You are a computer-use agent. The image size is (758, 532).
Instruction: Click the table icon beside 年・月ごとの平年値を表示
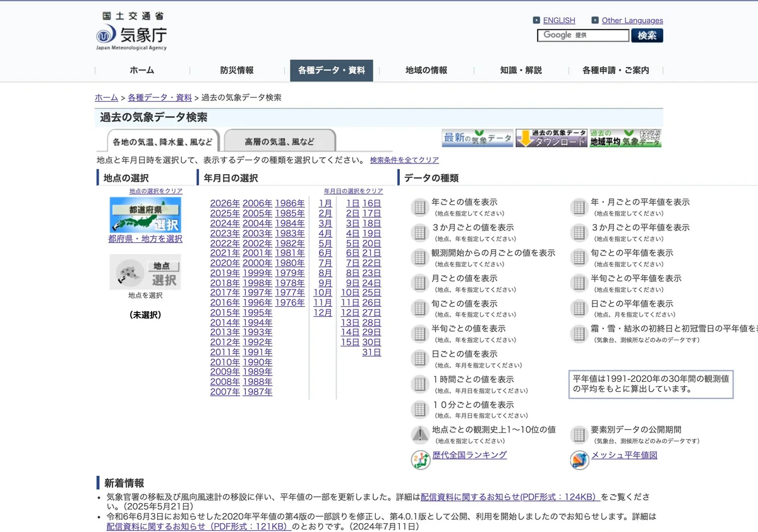click(x=579, y=207)
